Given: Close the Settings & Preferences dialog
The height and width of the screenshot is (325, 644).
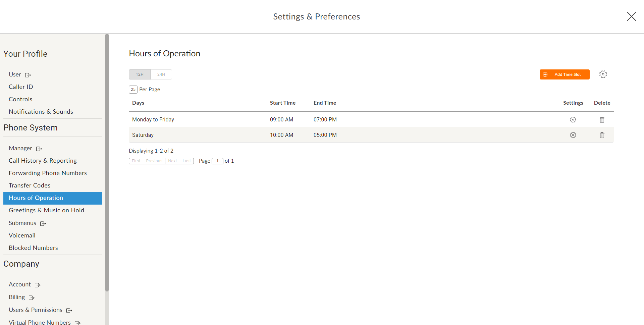Looking at the screenshot, I should [631, 16].
